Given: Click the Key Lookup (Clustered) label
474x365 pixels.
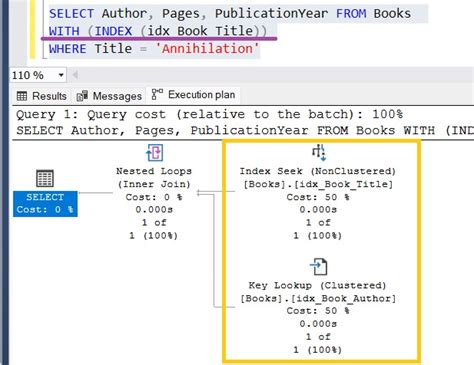Looking at the screenshot, I should point(317,286).
